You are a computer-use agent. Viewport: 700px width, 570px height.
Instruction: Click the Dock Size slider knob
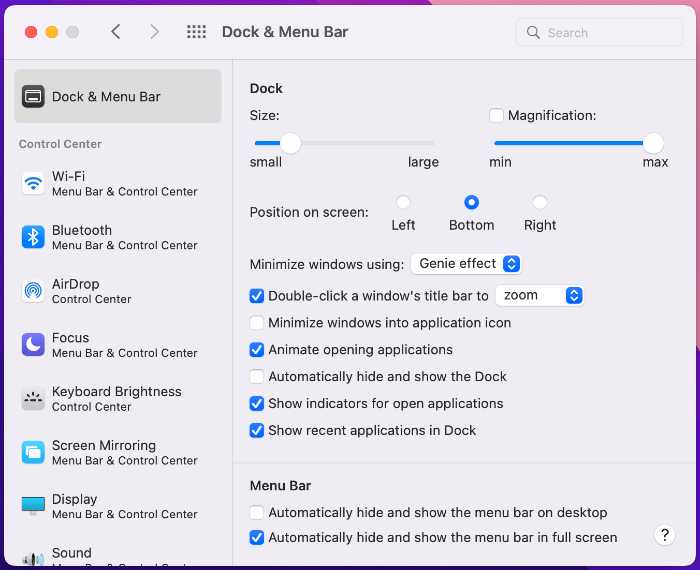coord(291,143)
